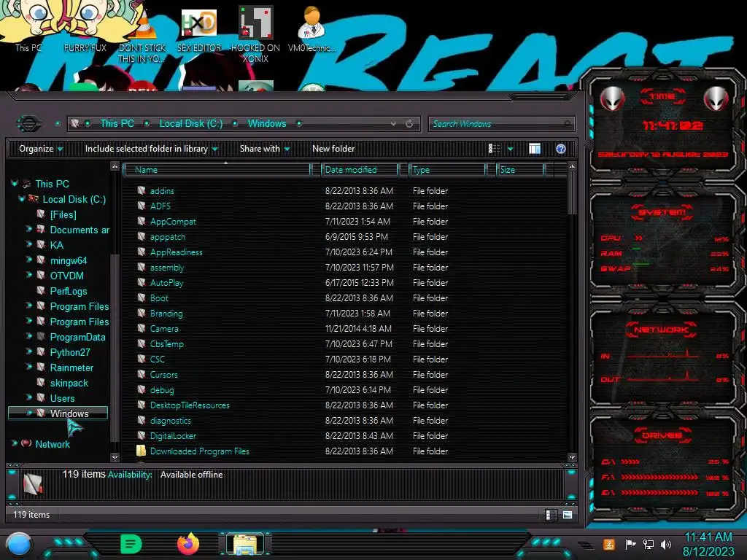
Task: Click the navigation pane scroll down arrow
Action: point(115,458)
